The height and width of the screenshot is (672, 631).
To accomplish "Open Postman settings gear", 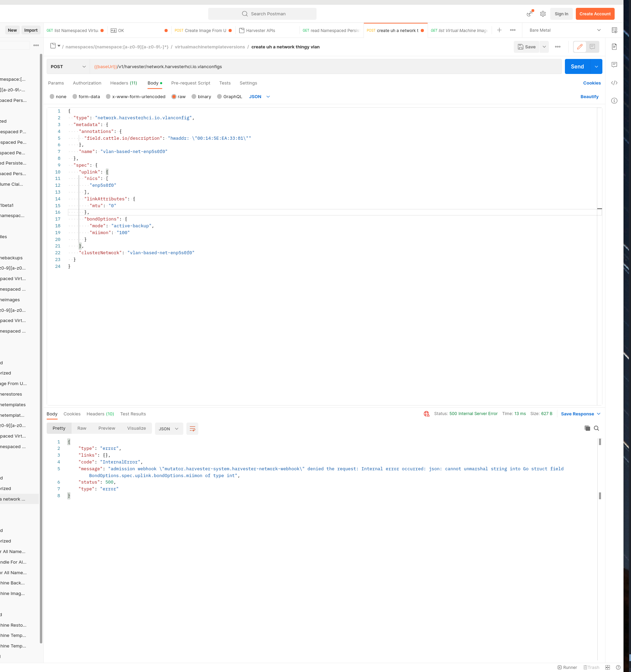I will (543, 14).
